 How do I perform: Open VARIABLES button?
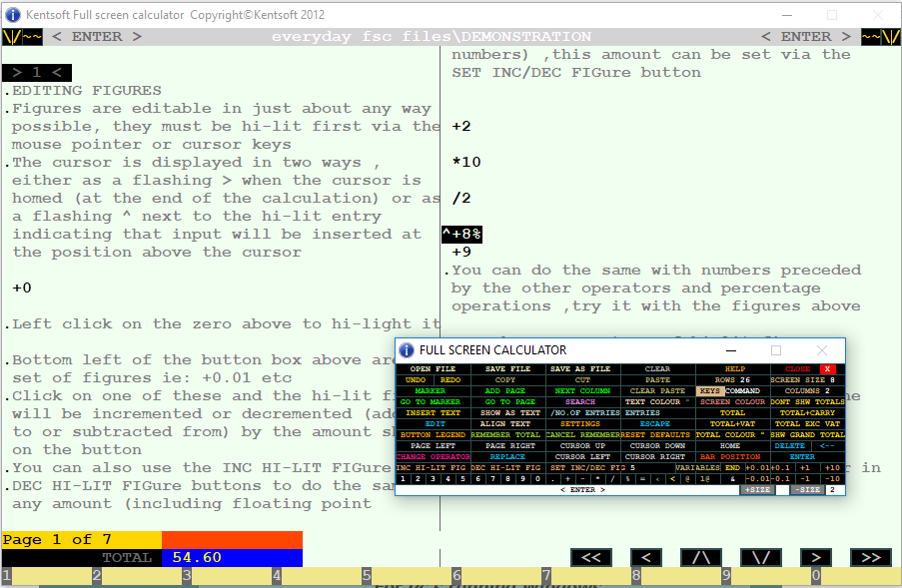click(698, 468)
